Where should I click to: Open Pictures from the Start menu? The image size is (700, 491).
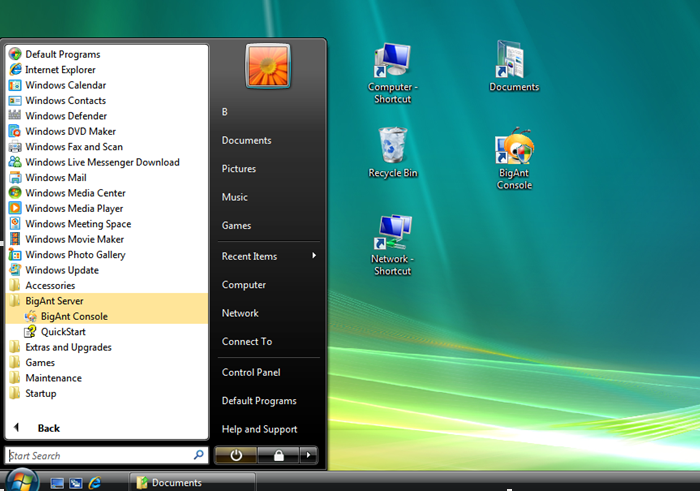[269, 169]
